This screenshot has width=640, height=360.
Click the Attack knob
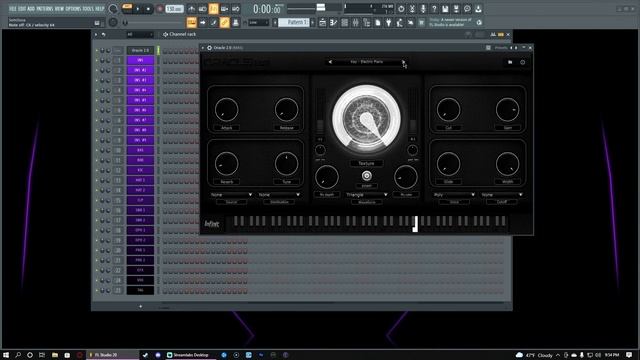(x=226, y=109)
